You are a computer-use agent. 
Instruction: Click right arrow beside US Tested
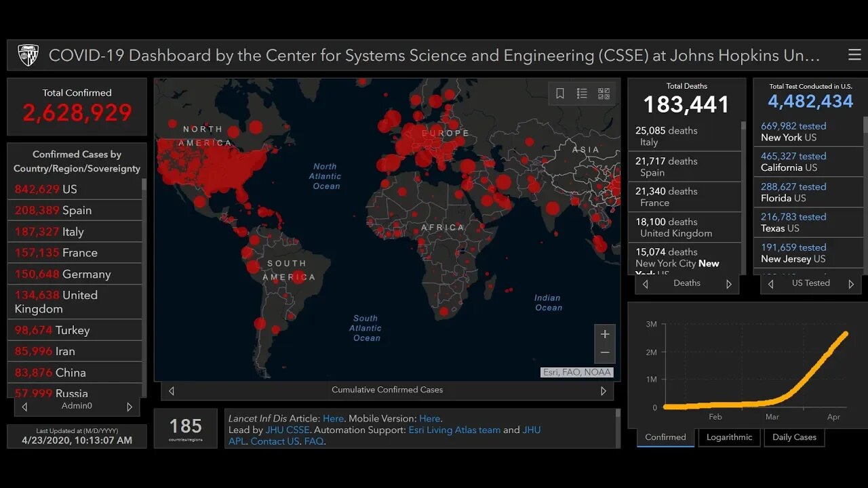click(851, 284)
